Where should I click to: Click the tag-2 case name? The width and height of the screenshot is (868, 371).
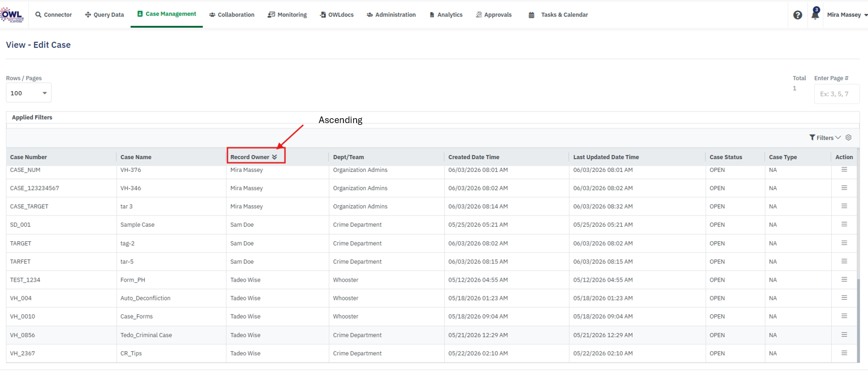click(127, 243)
